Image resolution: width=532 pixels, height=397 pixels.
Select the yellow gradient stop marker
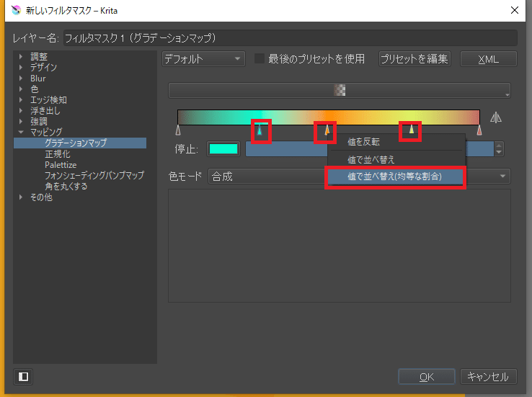pos(411,130)
